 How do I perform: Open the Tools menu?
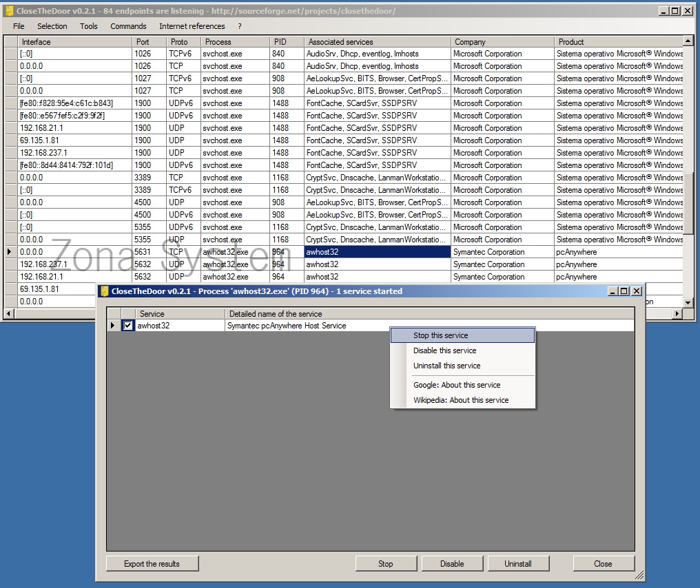tap(88, 26)
